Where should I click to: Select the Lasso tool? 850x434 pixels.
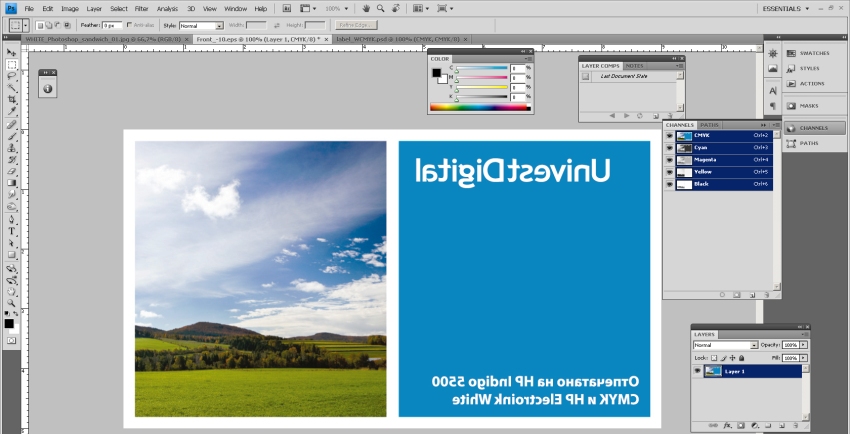[11, 76]
